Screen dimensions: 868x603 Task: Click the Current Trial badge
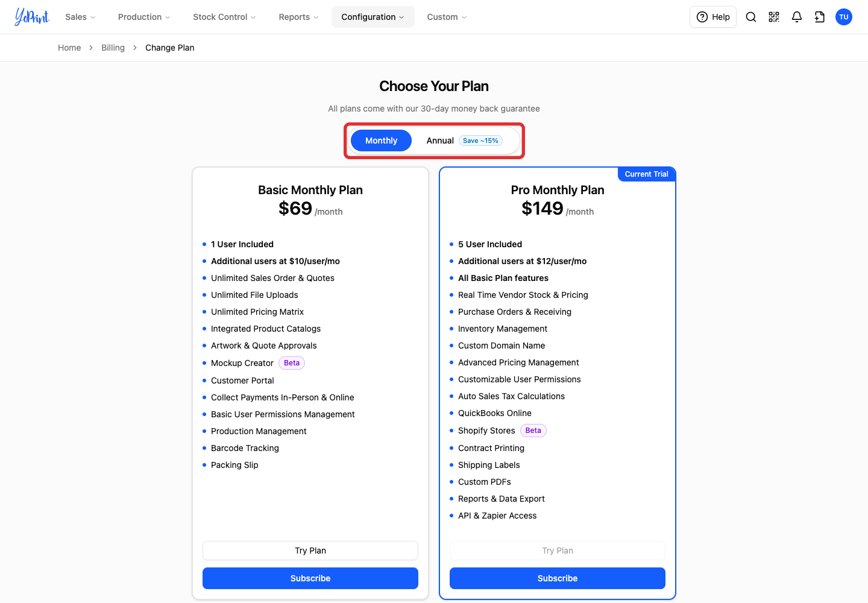coord(646,174)
